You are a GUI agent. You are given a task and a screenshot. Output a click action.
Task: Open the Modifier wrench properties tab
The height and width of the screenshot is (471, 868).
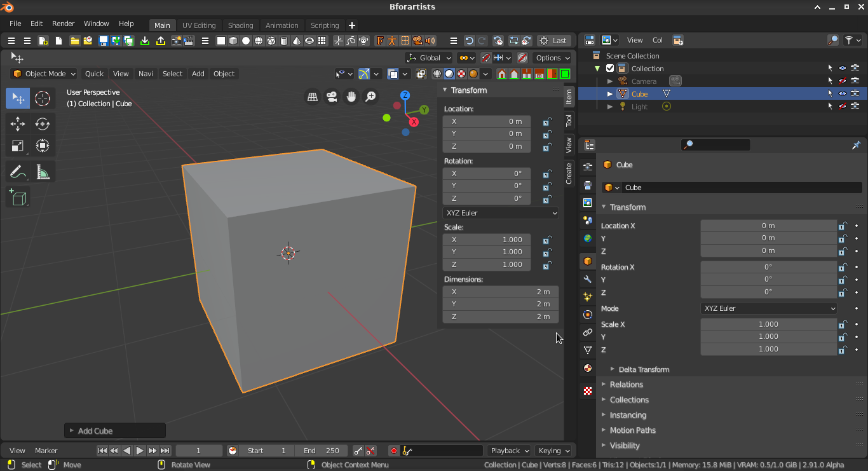click(587, 279)
